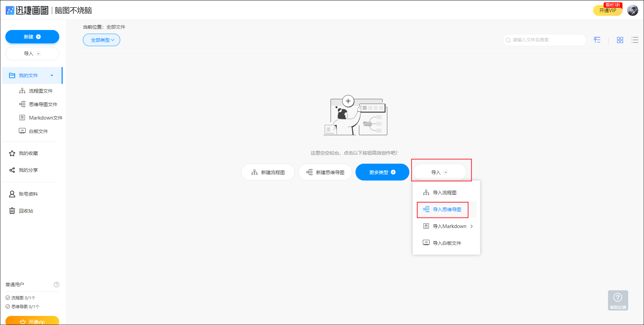Click the Markdown文件 sidebar icon
The image size is (644, 325).
22,118
